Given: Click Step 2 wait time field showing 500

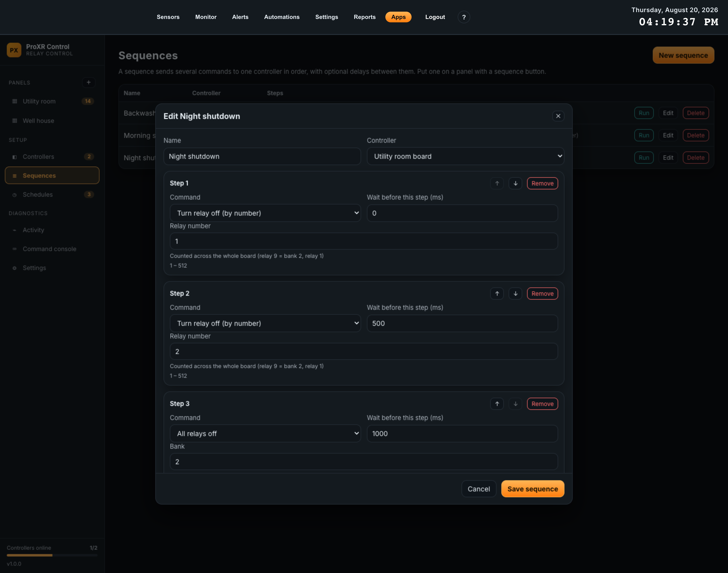Looking at the screenshot, I should tap(462, 323).
